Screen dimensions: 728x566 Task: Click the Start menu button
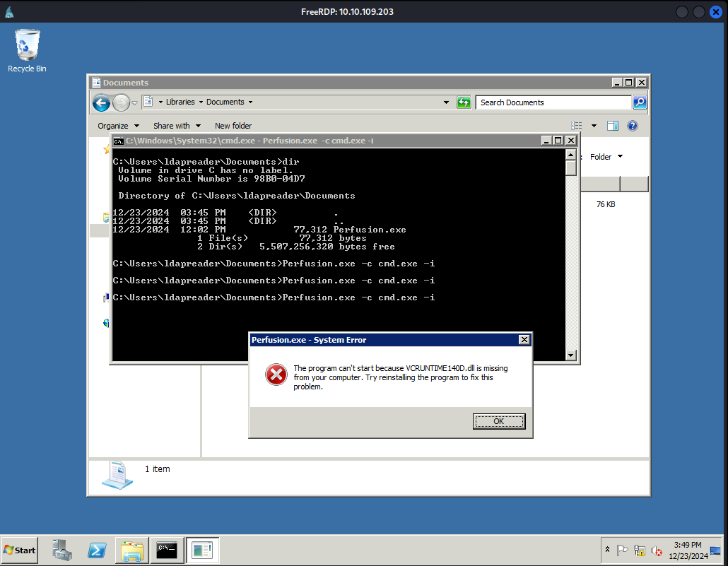(x=19, y=550)
